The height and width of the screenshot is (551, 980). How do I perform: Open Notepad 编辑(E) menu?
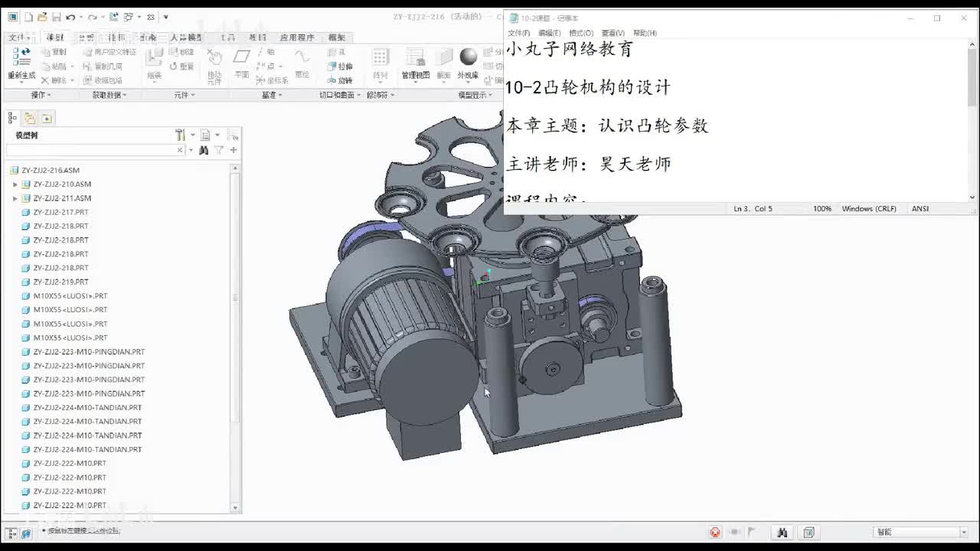pyautogui.click(x=549, y=33)
